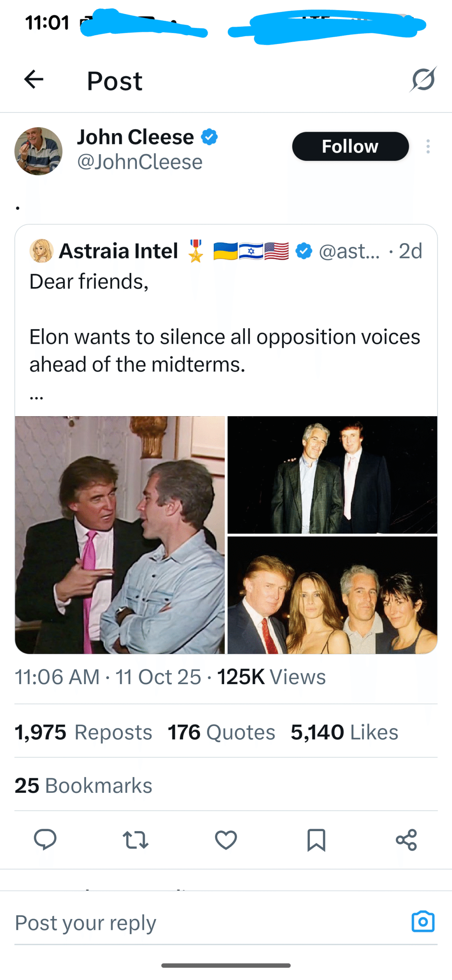Follow John Cleese
This screenshot has height=980, width=452.
click(x=350, y=146)
